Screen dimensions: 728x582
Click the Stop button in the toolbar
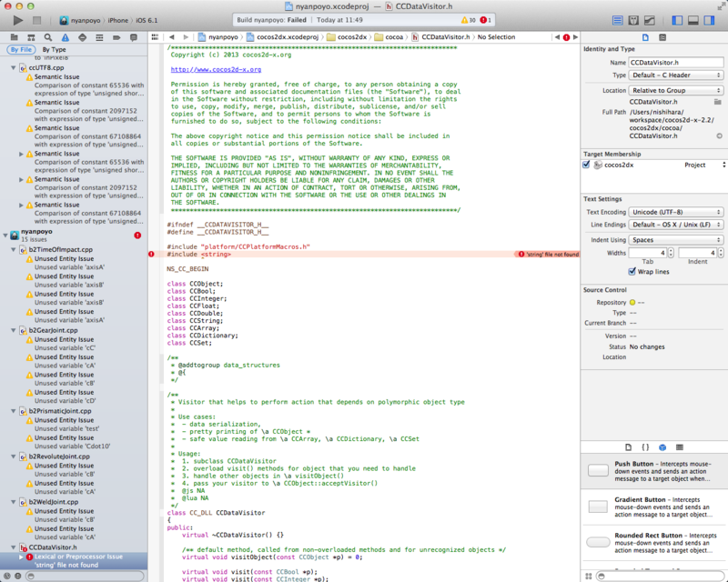coord(36,19)
